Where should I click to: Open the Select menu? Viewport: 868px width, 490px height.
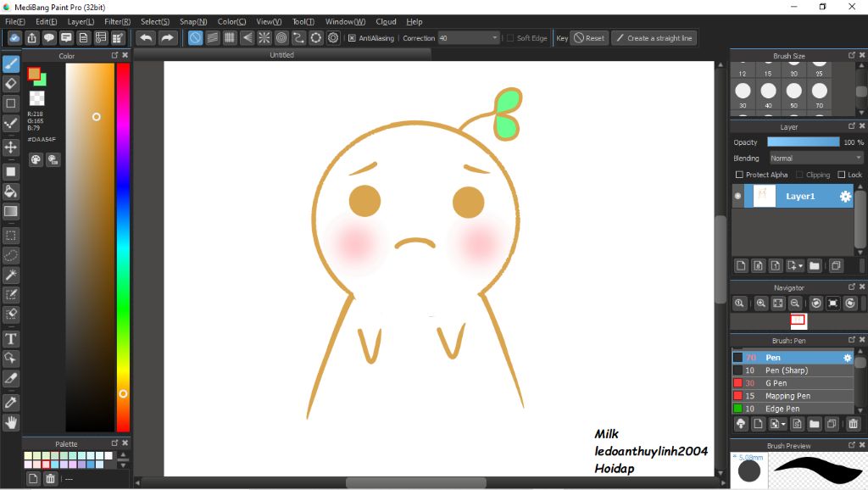(x=155, y=21)
